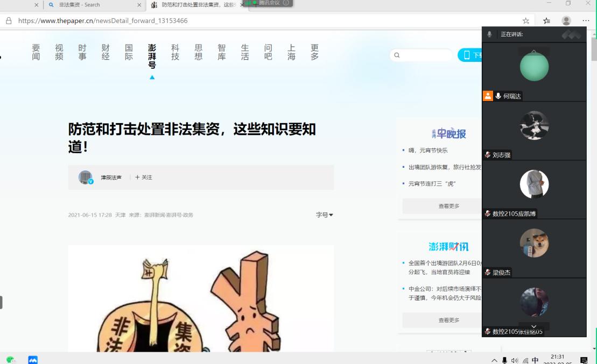Click the + 关注 follow button

pos(144,177)
